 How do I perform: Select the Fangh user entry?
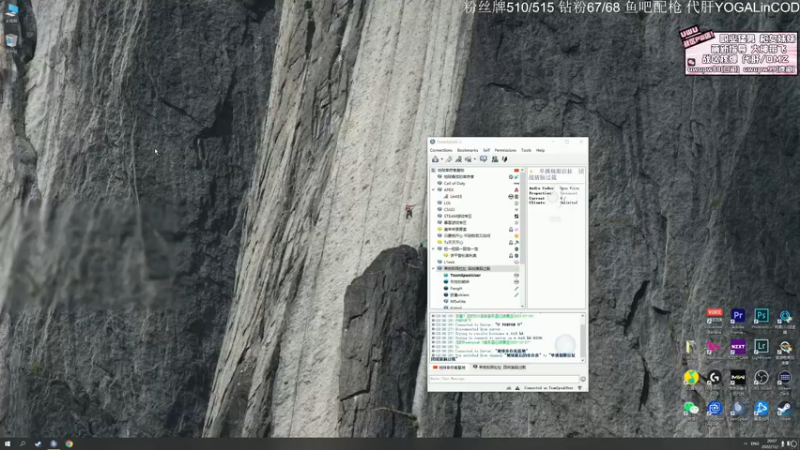coord(456,289)
